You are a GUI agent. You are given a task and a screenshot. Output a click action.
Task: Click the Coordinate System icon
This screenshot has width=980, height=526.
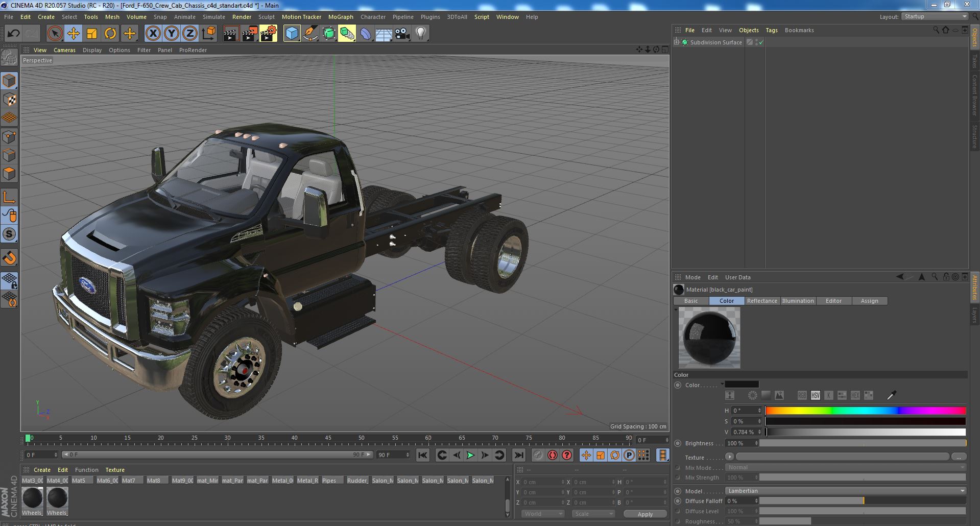(x=208, y=34)
